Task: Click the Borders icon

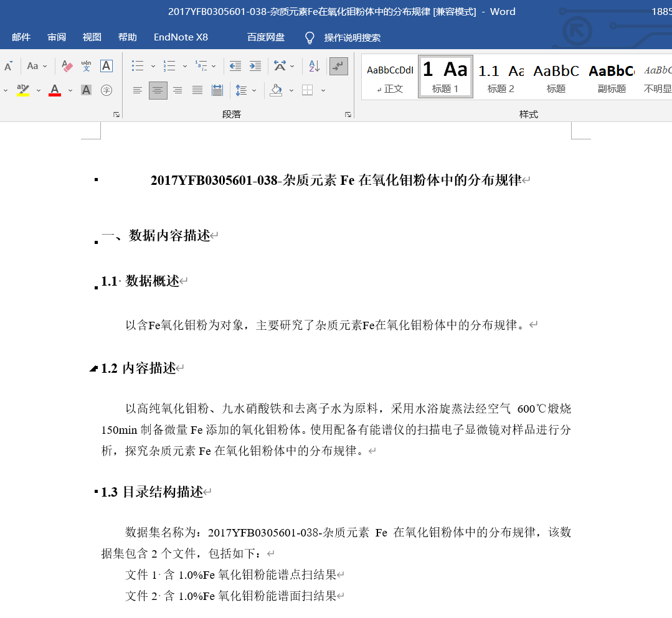Action: [x=307, y=90]
